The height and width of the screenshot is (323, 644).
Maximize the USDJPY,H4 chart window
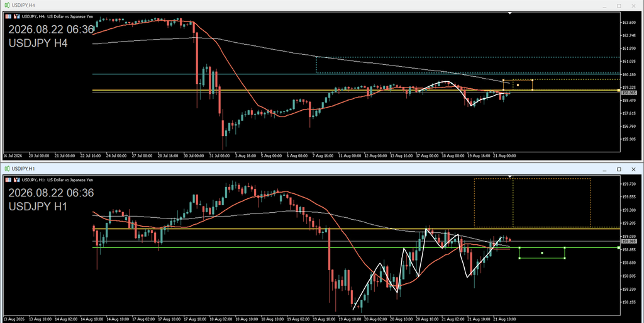pos(619,6)
